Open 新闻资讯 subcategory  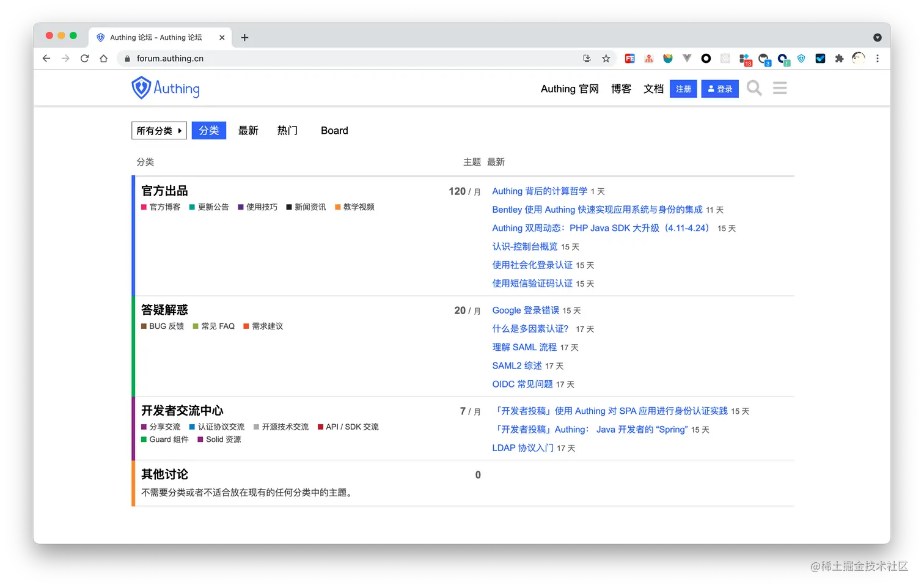[x=306, y=207]
